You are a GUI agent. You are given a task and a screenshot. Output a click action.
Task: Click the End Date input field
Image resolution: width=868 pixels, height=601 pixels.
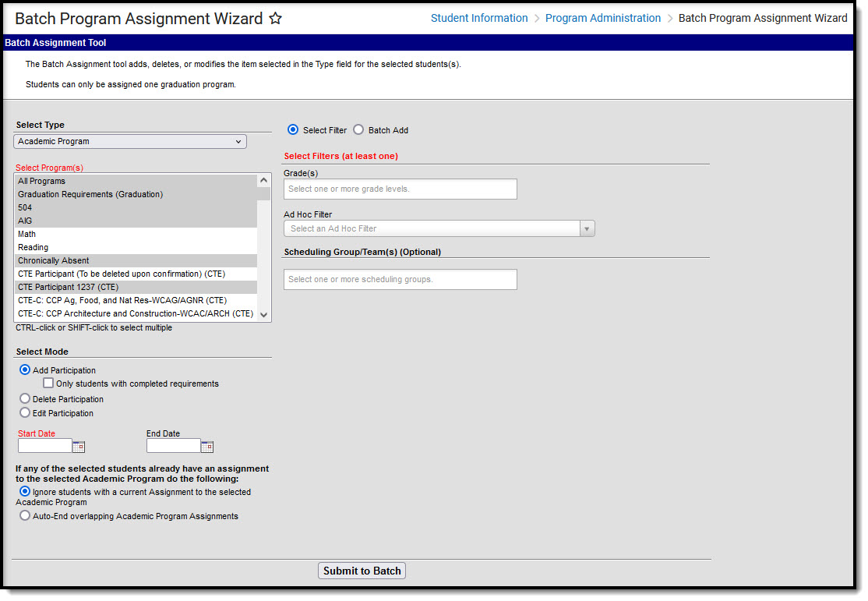point(173,446)
